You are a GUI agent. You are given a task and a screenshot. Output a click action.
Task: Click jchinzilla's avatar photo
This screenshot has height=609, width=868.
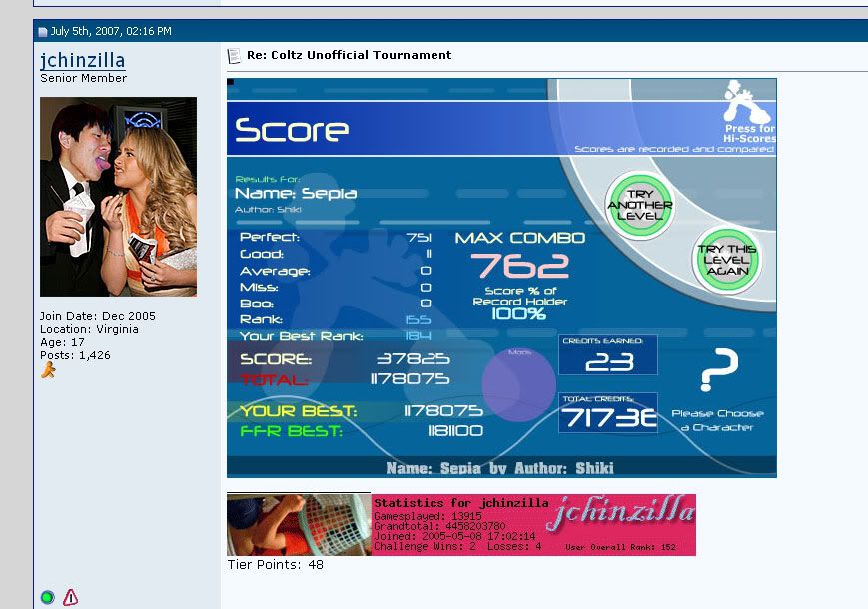[118, 197]
